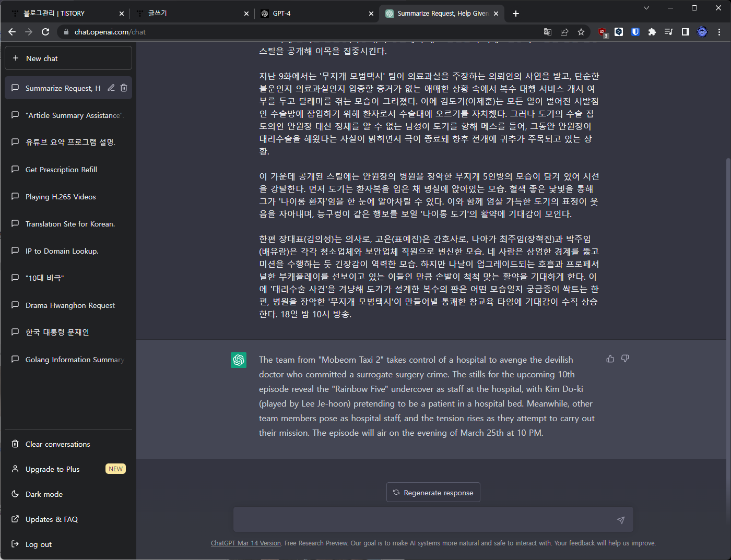Open IP to Domain Lookup conversation
731x560 pixels.
tap(68, 251)
